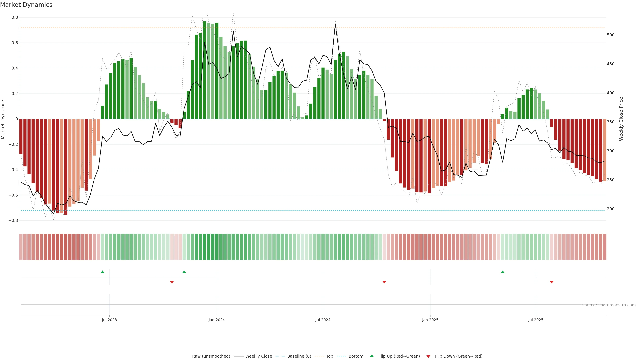The width and height of the screenshot is (644, 362).
Task: Click the Jan 2024 x-axis label
Action: click(217, 320)
